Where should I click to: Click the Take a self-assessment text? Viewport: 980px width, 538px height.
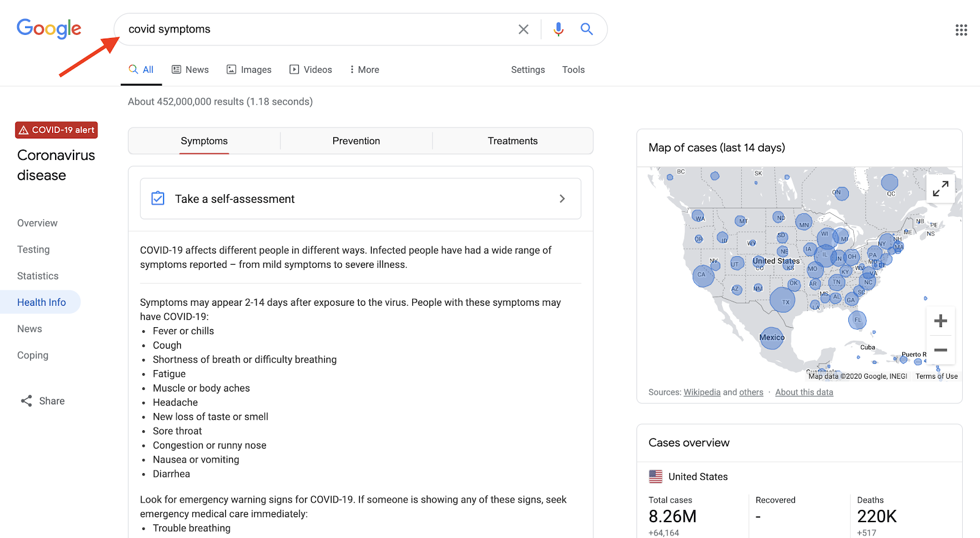[235, 199]
